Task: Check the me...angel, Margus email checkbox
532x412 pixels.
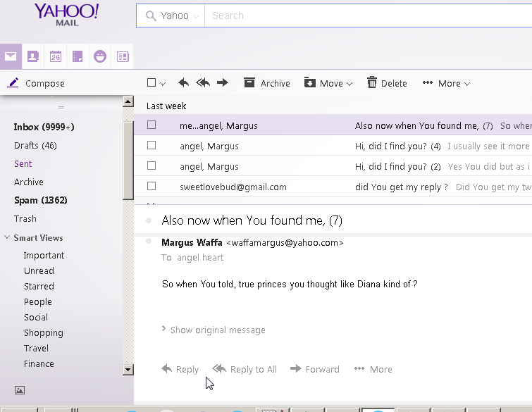Action: click(151, 125)
